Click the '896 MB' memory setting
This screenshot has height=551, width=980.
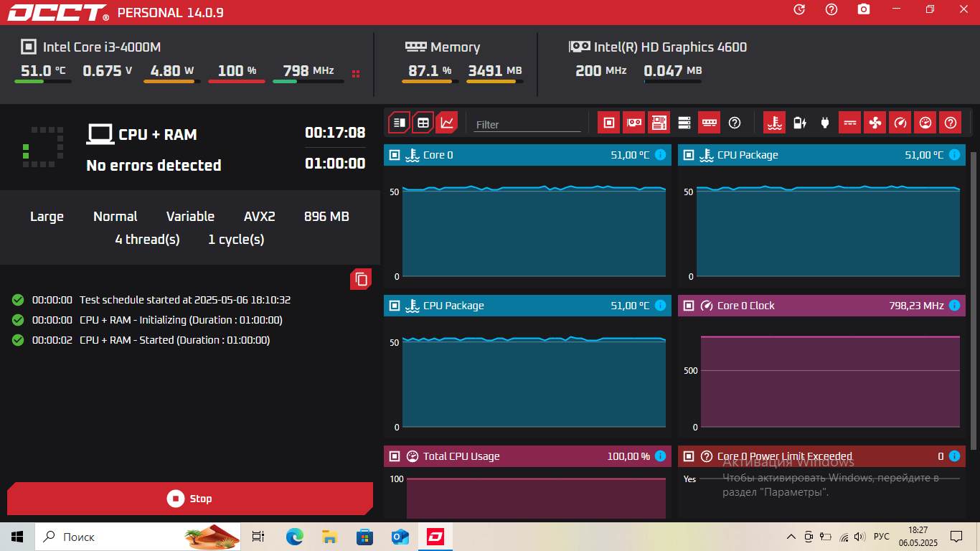pyautogui.click(x=326, y=217)
